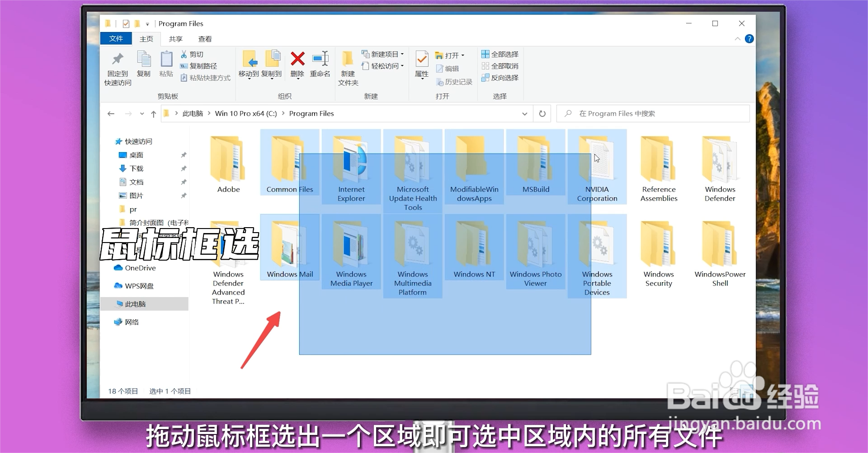Click the Refresh button beside address bar

pyautogui.click(x=542, y=114)
